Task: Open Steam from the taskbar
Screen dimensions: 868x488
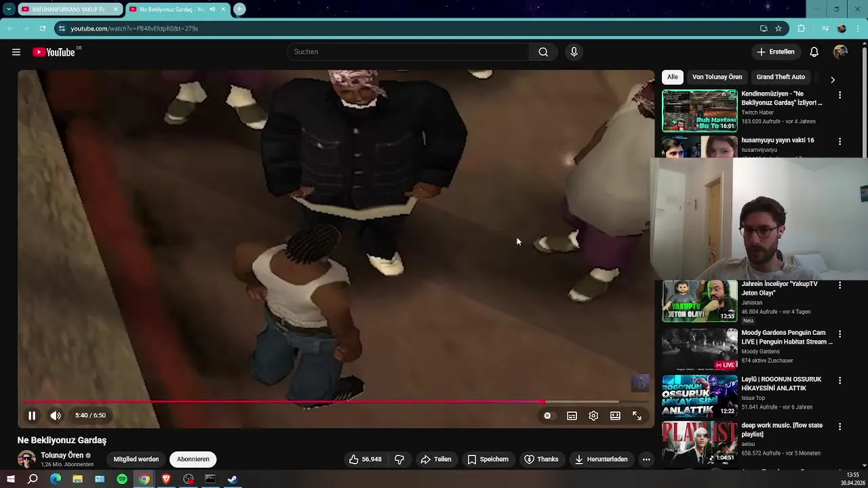Action: click(232, 479)
